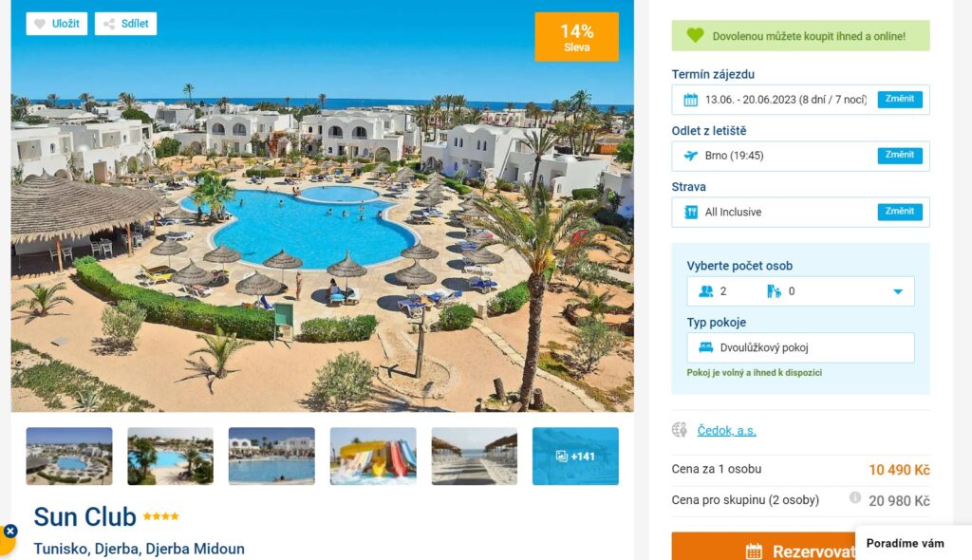The image size is (972, 560).
Task: Open gallery via +141 photos tile
Action: (x=575, y=456)
